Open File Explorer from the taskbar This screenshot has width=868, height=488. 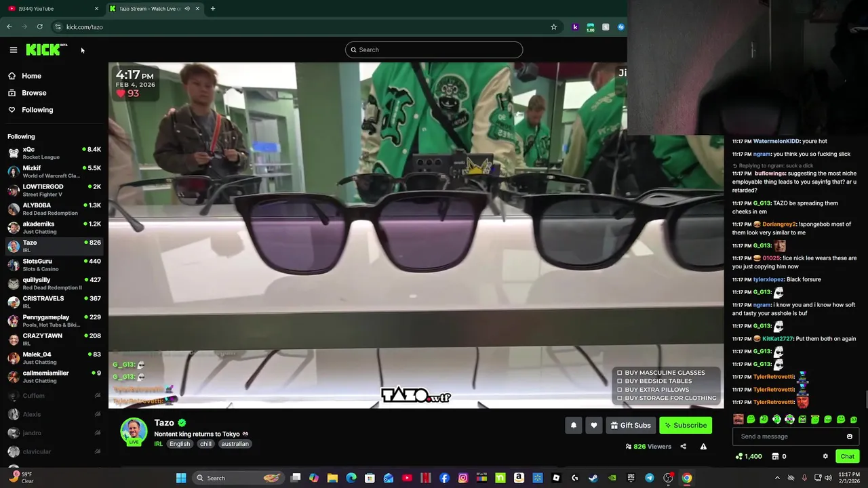332,478
